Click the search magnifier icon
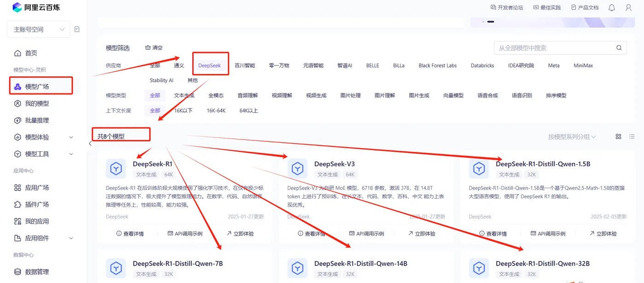 click(x=619, y=48)
